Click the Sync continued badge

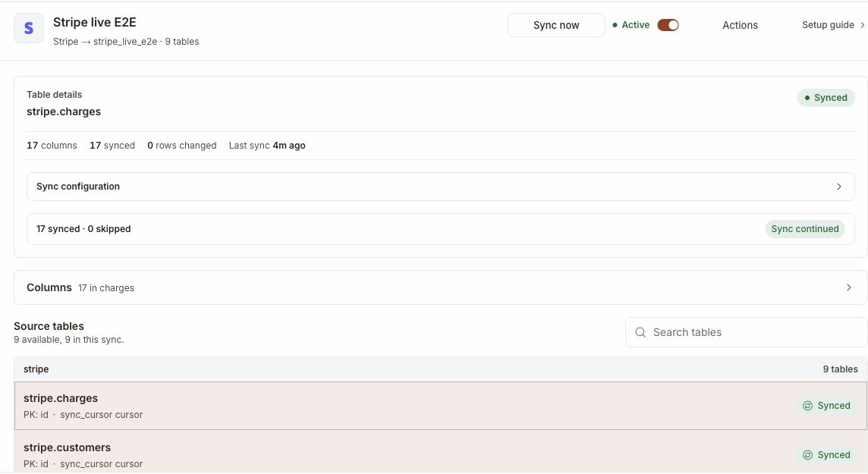805,229
